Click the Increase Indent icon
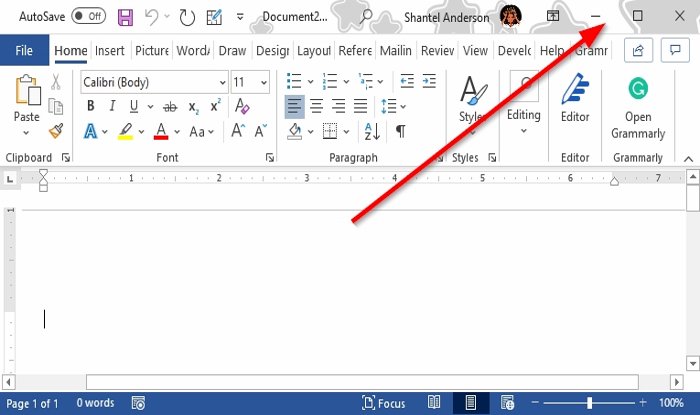 [x=429, y=82]
